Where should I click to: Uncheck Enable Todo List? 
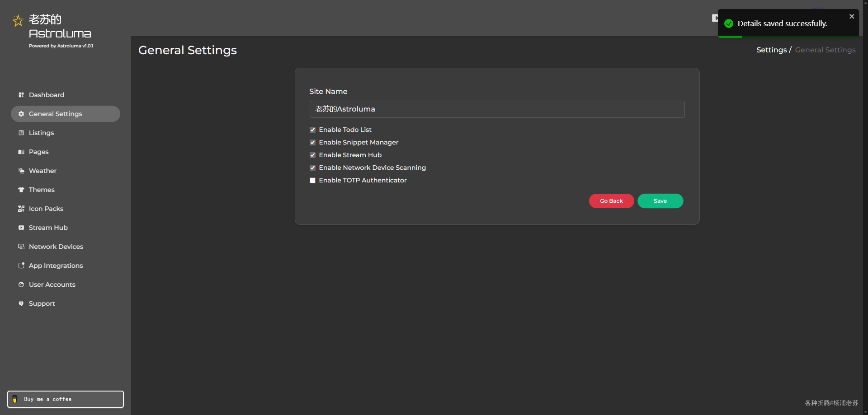coord(312,130)
